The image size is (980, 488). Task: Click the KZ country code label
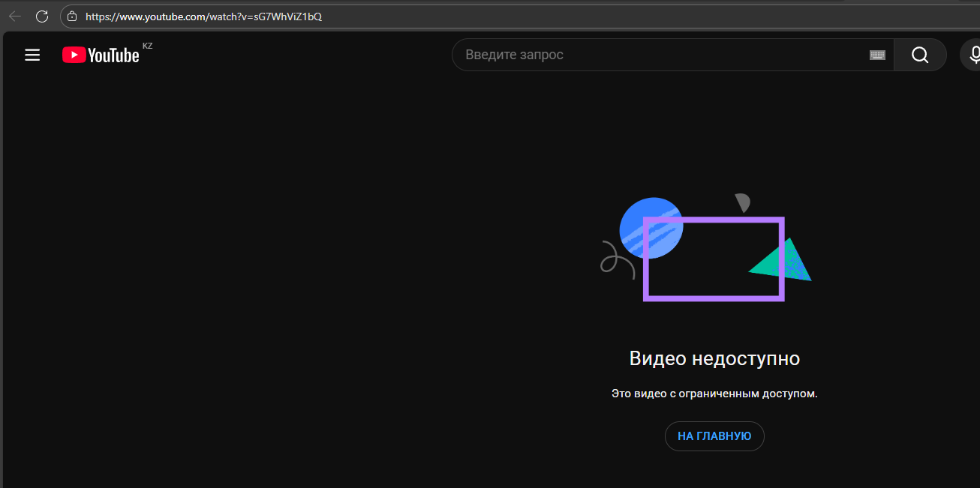pos(147,46)
